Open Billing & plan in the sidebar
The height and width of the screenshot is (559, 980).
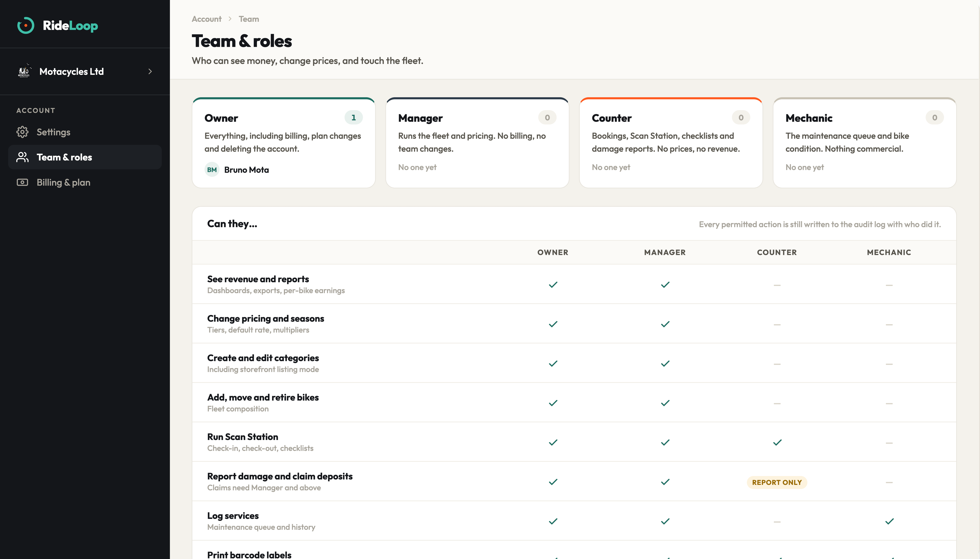[x=85, y=182]
